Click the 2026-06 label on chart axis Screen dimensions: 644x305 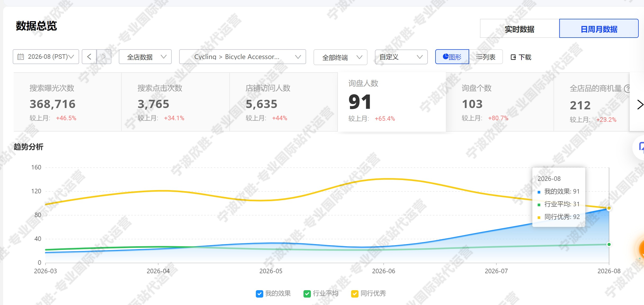click(x=383, y=271)
